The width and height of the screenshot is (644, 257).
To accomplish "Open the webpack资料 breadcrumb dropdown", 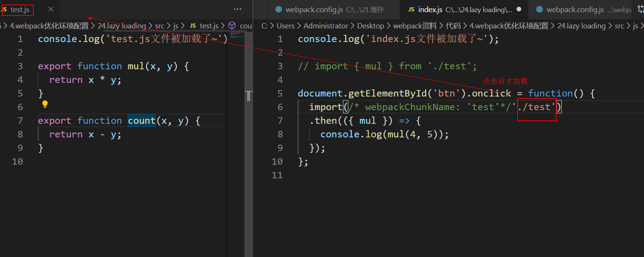I will click(x=415, y=26).
